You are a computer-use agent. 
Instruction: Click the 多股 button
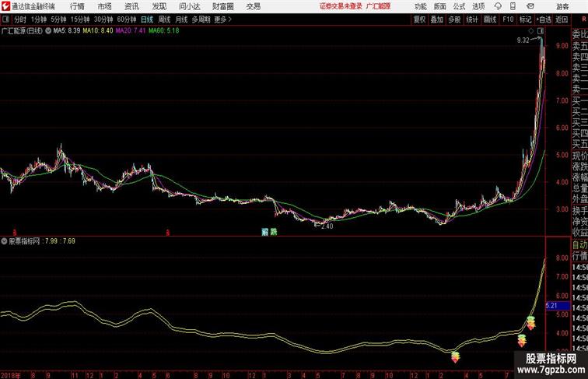click(x=454, y=19)
